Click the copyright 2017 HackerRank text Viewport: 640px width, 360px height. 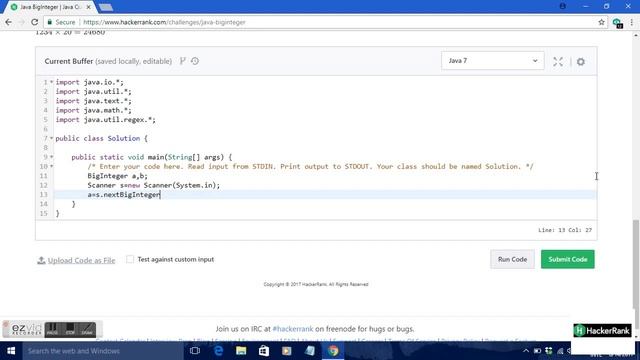[316, 284]
